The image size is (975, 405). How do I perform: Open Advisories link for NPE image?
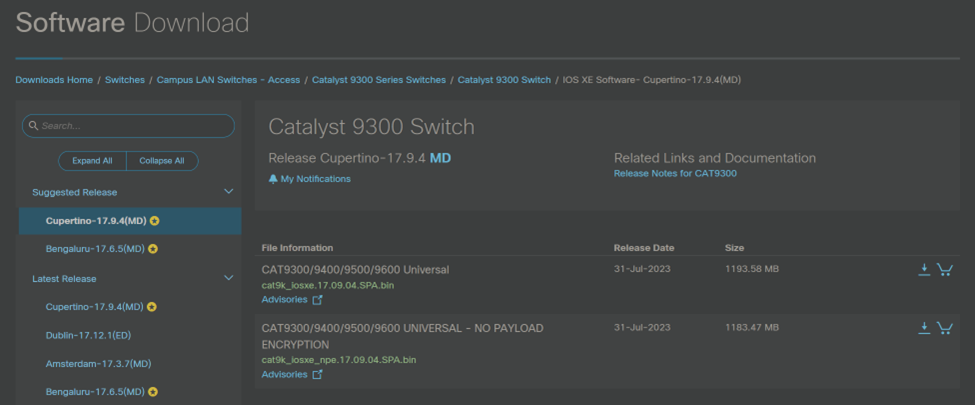pos(285,375)
